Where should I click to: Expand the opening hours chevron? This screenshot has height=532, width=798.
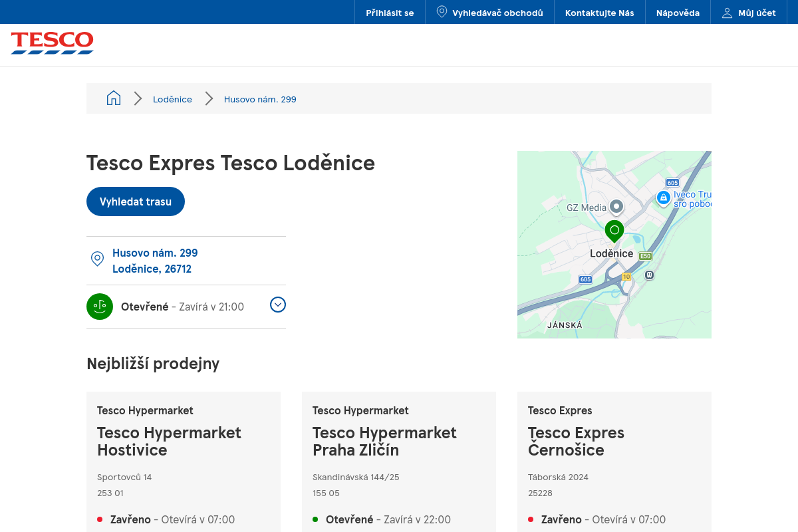[277, 305]
